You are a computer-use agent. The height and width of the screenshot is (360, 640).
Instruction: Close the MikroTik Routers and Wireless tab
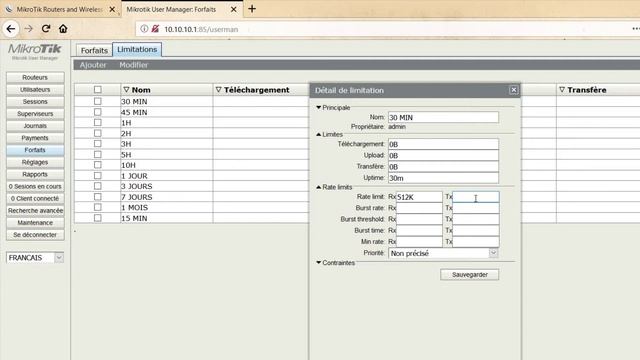(x=112, y=9)
